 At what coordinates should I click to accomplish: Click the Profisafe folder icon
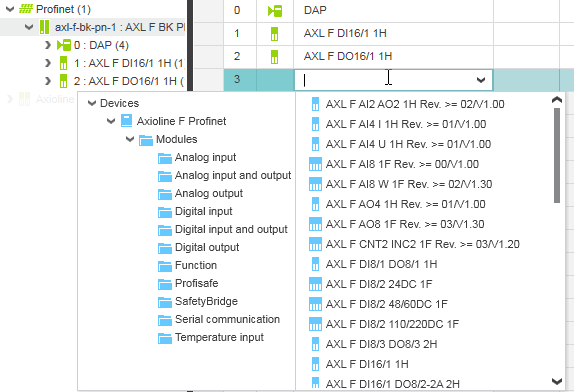tap(165, 284)
